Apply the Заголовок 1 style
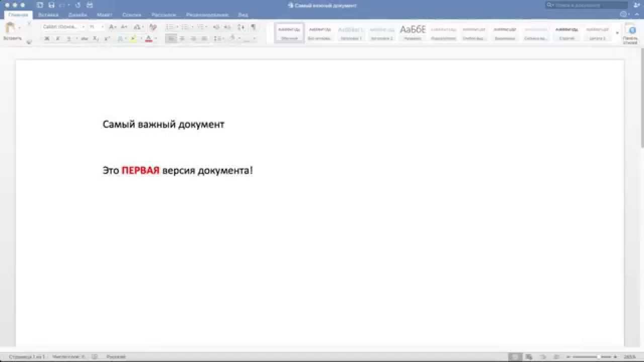The width and height of the screenshot is (644, 362). (x=351, y=33)
